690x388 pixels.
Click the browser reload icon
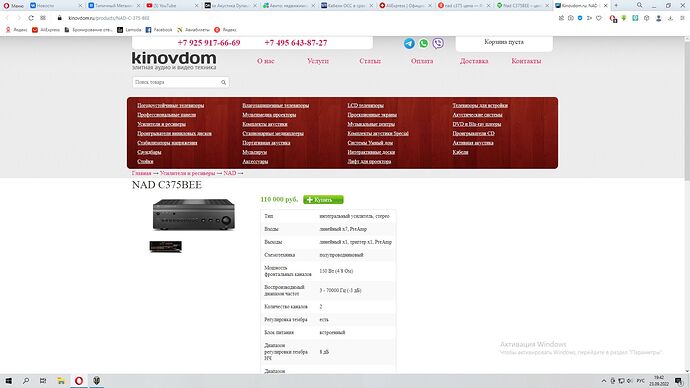pos(31,18)
